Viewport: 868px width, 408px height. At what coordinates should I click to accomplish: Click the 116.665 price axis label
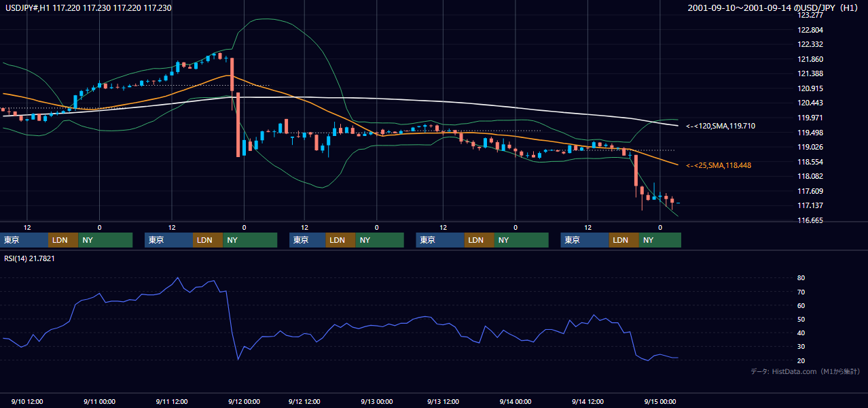810,220
